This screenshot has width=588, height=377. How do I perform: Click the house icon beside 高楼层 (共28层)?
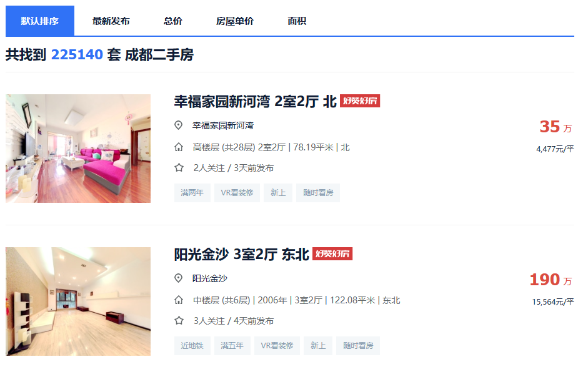(179, 147)
